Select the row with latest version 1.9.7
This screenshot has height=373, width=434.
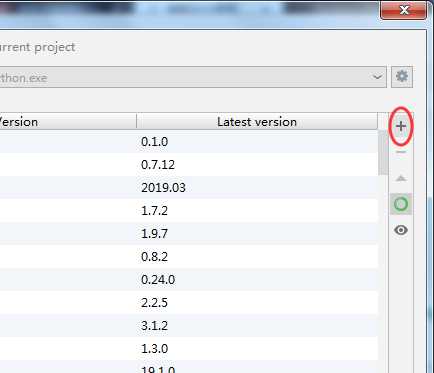pyautogui.click(x=189, y=234)
